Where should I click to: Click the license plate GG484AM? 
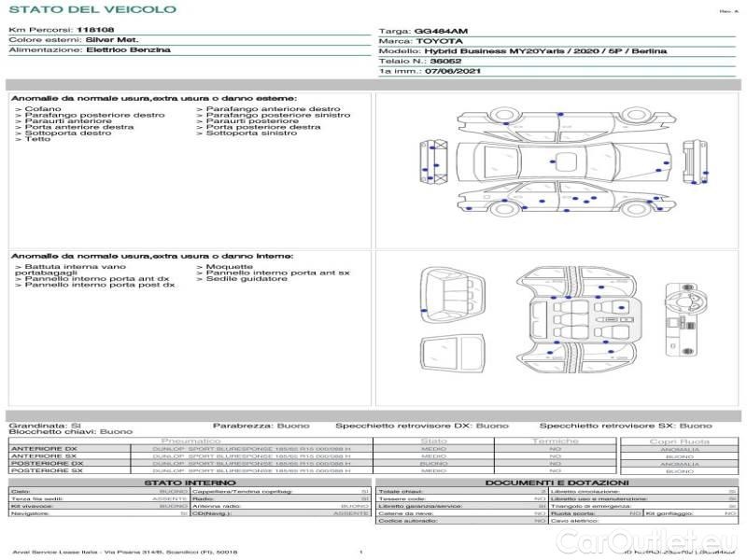[441, 32]
